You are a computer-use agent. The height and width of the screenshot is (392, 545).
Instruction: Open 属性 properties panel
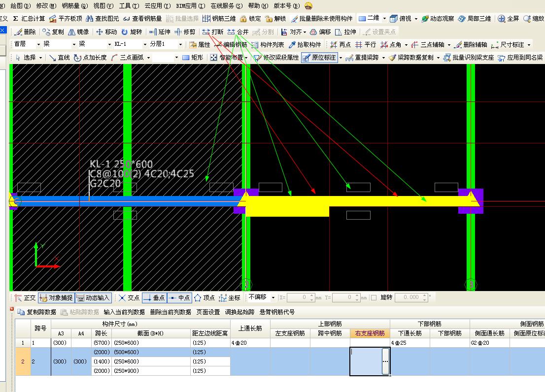[x=200, y=45]
